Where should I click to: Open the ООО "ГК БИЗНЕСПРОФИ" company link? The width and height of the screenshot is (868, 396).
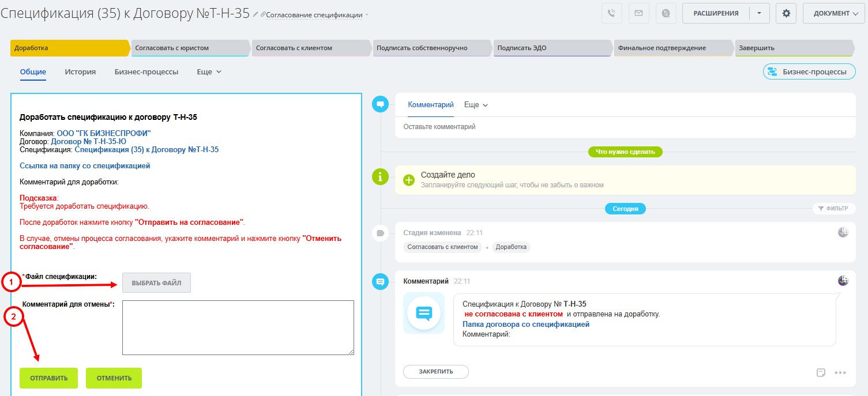tap(104, 133)
